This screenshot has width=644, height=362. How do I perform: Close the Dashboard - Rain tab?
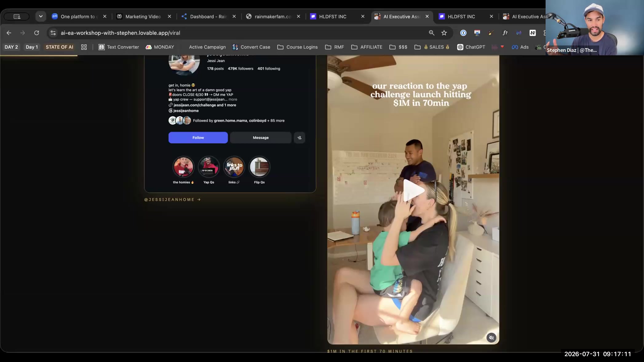(234, 17)
